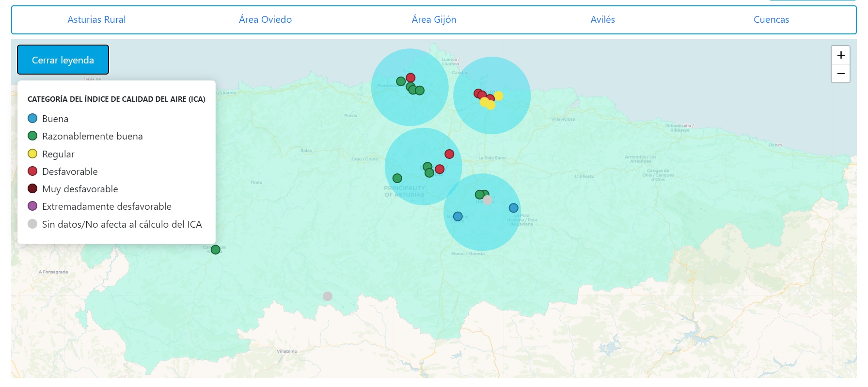Click the westernmost green marker in Oviedo circle

(397, 178)
